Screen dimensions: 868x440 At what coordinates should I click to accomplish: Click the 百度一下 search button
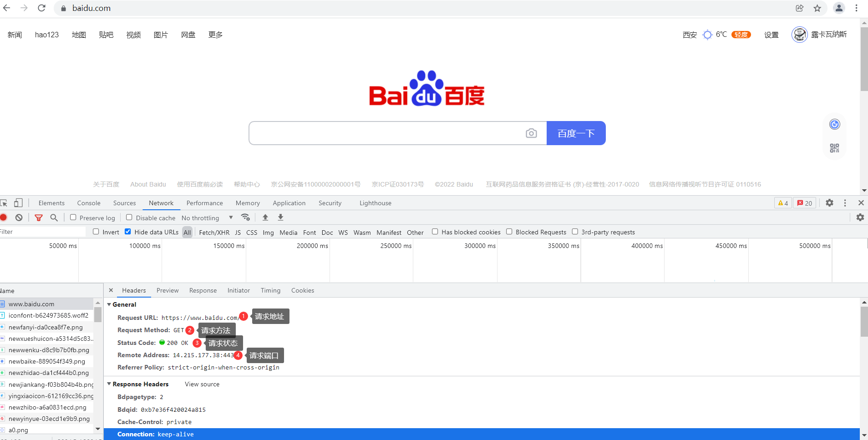pos(576,133)
